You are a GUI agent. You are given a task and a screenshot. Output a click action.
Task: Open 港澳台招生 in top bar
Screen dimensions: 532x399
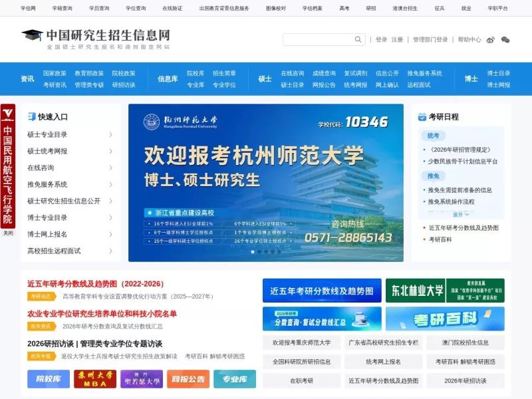[405, 8]
